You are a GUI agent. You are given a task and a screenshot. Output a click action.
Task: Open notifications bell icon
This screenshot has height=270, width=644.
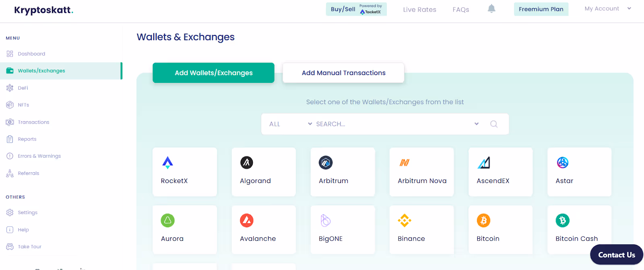pos(491,9)
